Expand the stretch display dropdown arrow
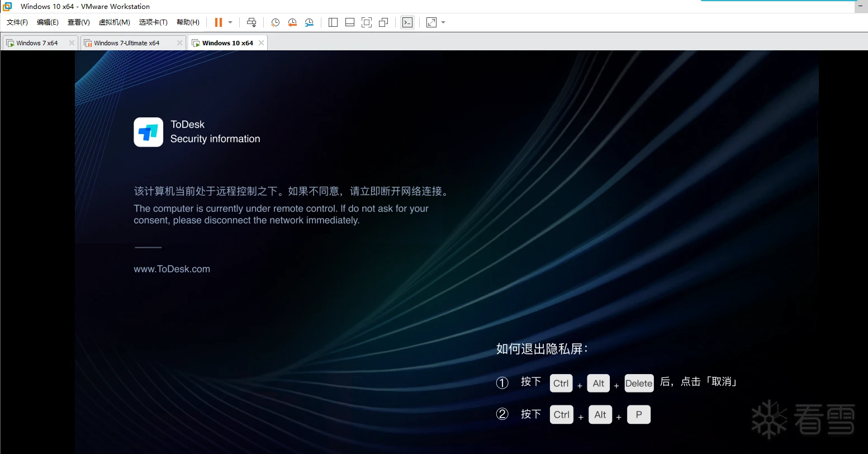868x454 pixels. pos(443,22)
